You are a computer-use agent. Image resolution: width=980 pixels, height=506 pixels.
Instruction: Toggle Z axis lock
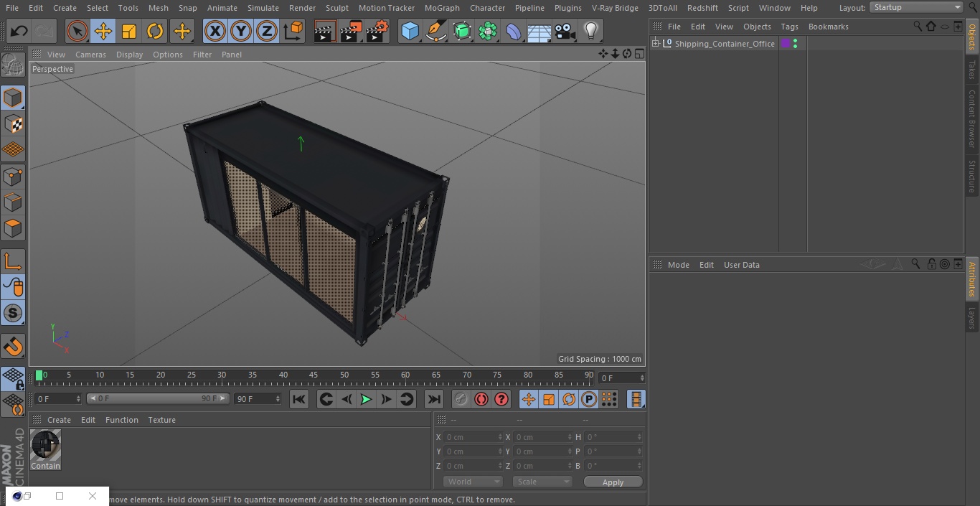267,31
